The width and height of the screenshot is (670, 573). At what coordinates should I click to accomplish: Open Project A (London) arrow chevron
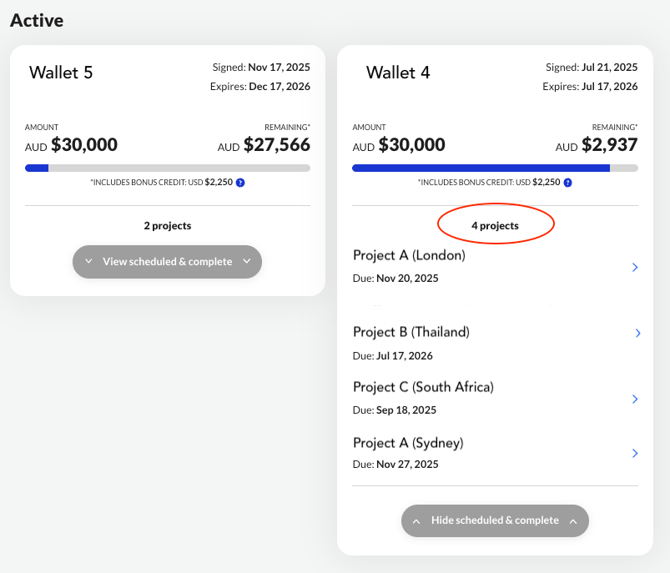tap(635, 267)
